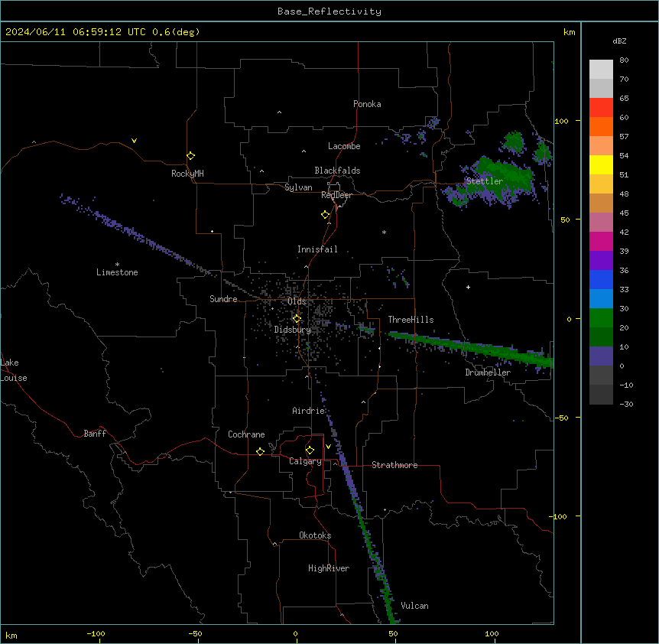Image resolution: width=659 pixels, height=644 pixels.
Task: Click the Drumheller label
Action: pos(488,372)
